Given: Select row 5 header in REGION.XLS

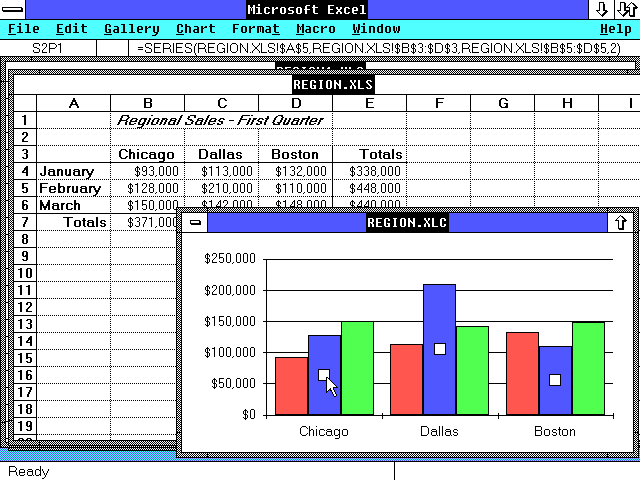Looking at the screenshot, I should point(25,188).
